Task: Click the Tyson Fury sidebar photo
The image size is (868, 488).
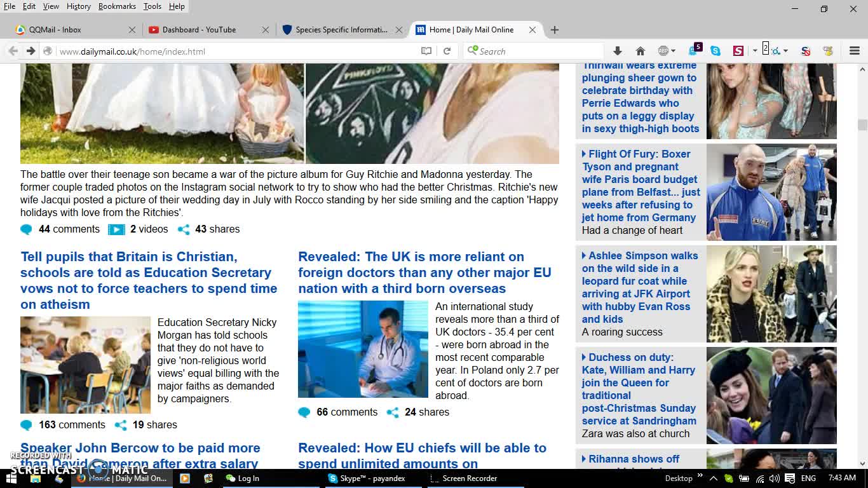Action: 771,192
